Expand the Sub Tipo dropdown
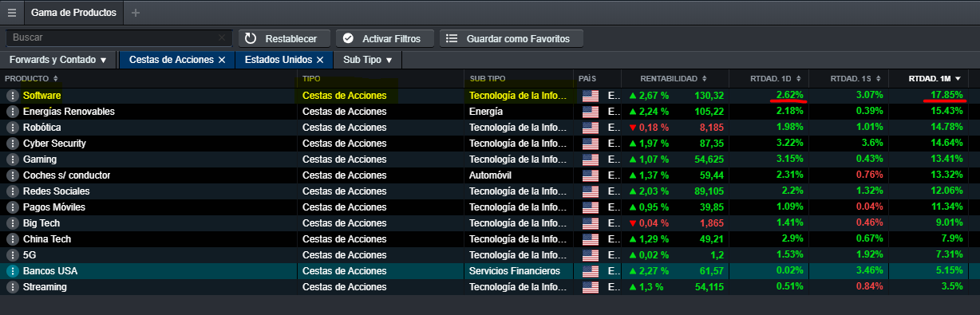 click(x=367, y=60)
